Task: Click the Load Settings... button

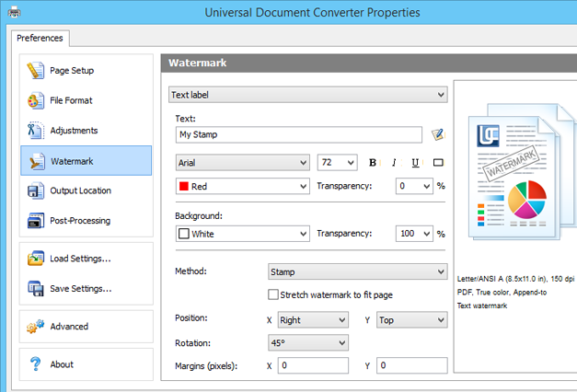Action: [x=87, y=259]
